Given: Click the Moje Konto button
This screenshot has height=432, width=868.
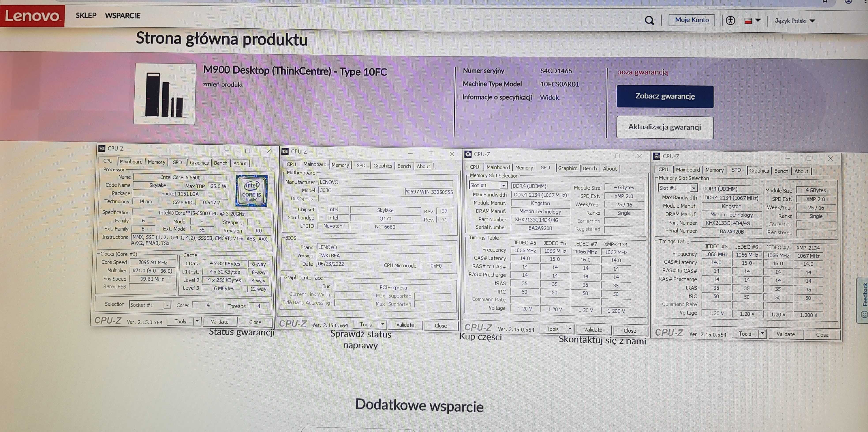Looking at the screenshot, I should pyautogui.click(x=691, y=20).
